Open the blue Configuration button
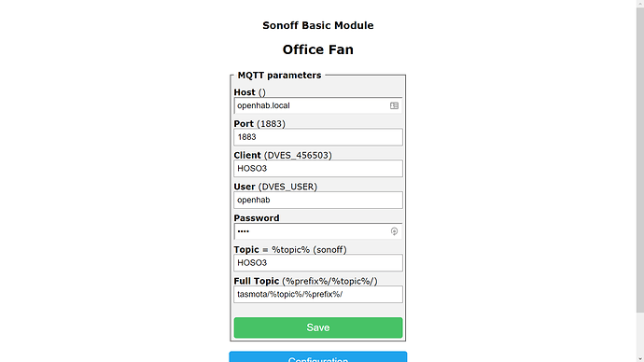The height and width of the screenshot is (362, 644). [x=318, y=356]
